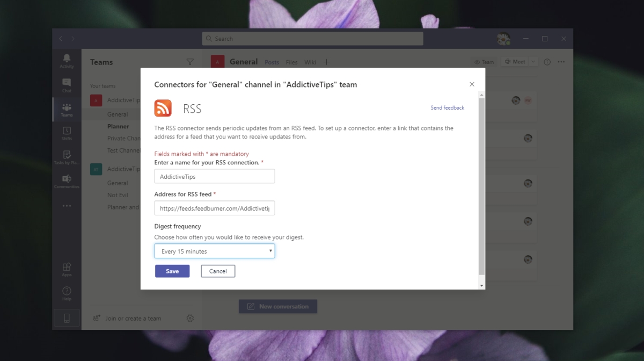
Task: Click the dialog scrollbar down arrow
Action: click(481, 285)
